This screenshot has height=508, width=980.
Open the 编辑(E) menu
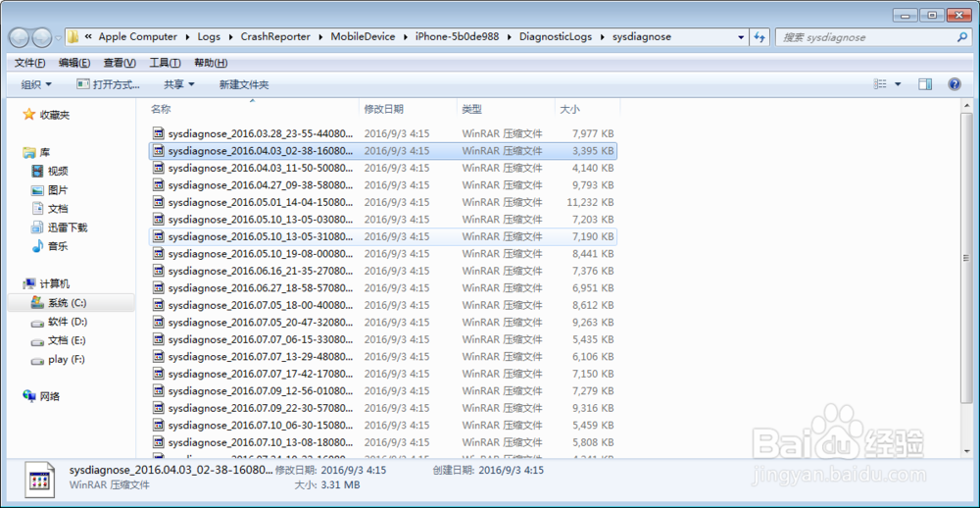[x=74, y=63]
